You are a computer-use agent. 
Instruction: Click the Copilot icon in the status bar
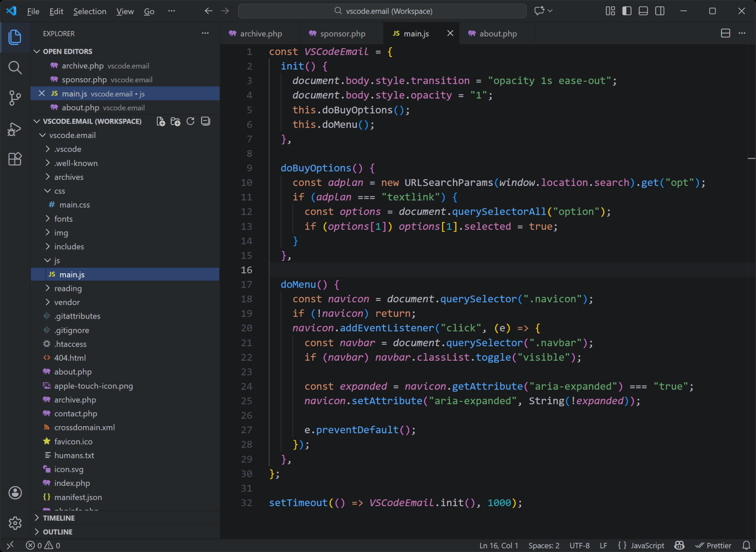[x=679, y=546]
